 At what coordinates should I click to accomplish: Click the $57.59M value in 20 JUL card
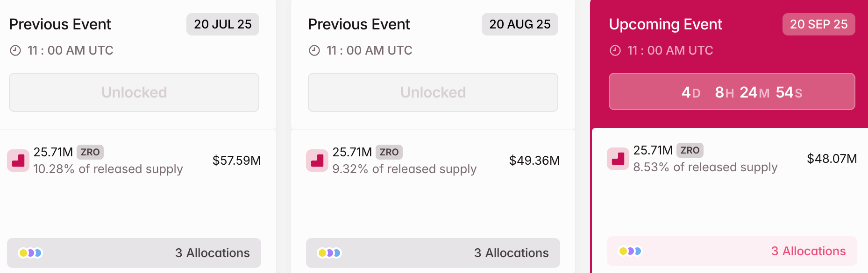pos(236,161)
